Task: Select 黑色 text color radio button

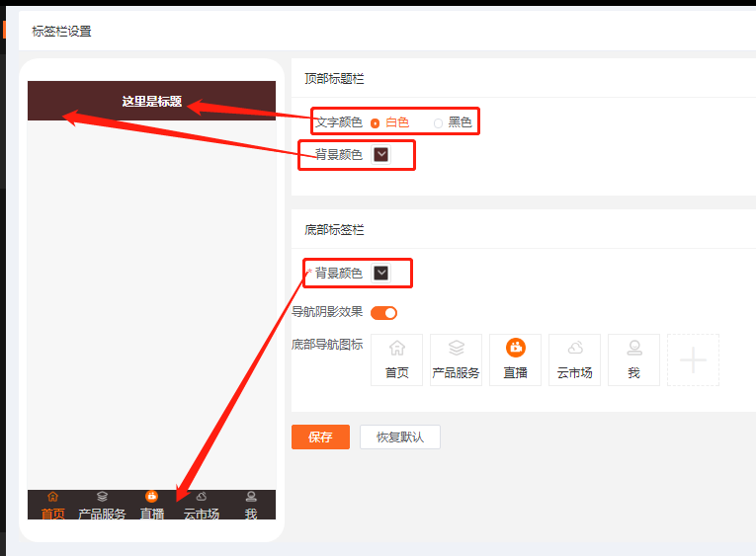Action: (x=438, y=123)
